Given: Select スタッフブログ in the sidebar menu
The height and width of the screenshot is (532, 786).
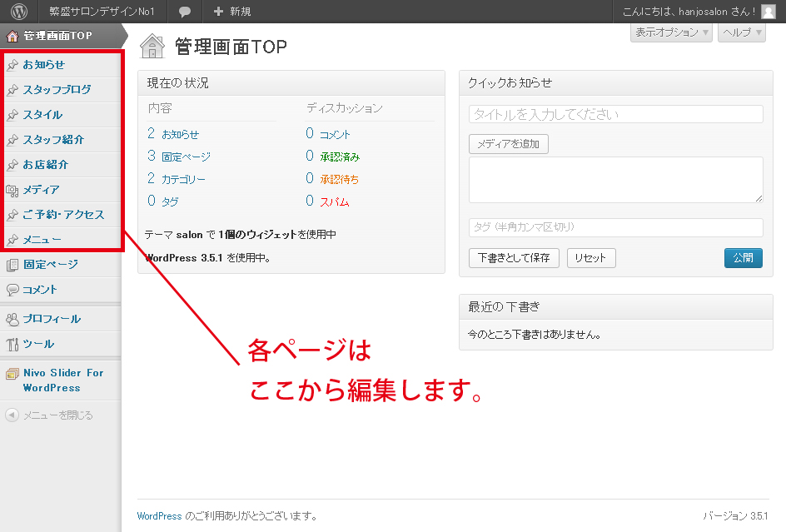Looking at the screenshot, I should pos(57,90).
